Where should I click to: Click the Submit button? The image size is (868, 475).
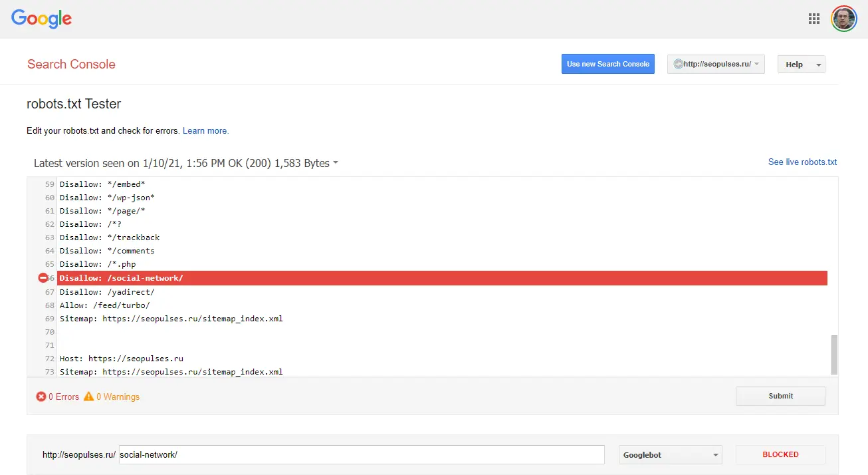(780, 396)
